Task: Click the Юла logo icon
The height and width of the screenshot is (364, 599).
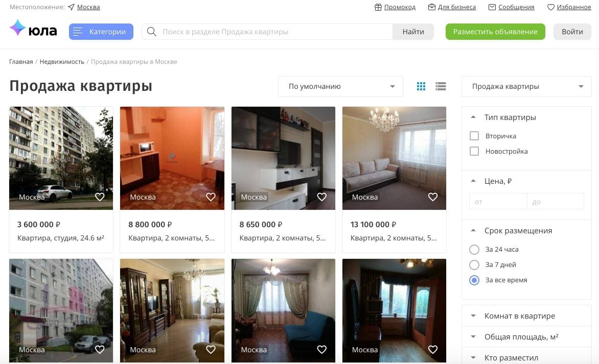Action: pyautogui.click(x=17, y=28)
